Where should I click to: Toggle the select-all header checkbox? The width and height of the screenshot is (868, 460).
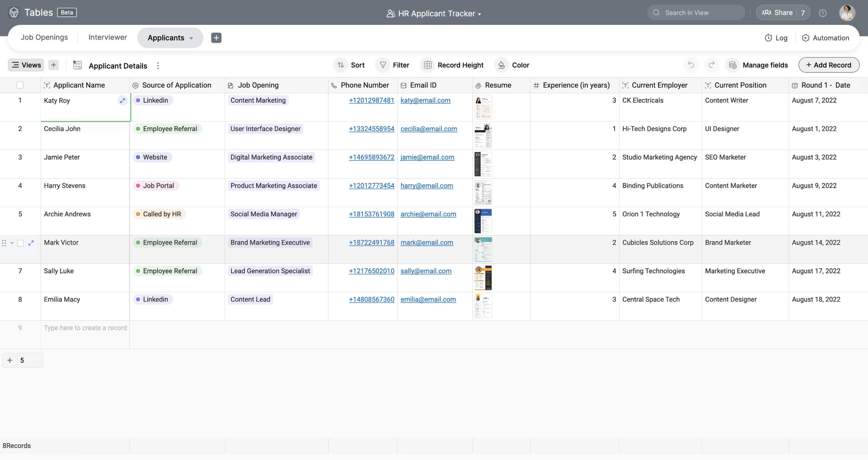tap(20, 85)
